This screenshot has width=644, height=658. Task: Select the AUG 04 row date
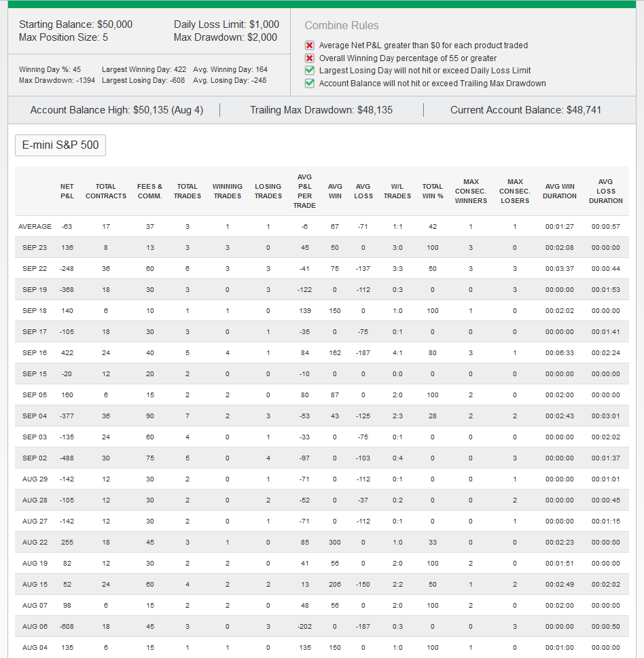(35, 648)
